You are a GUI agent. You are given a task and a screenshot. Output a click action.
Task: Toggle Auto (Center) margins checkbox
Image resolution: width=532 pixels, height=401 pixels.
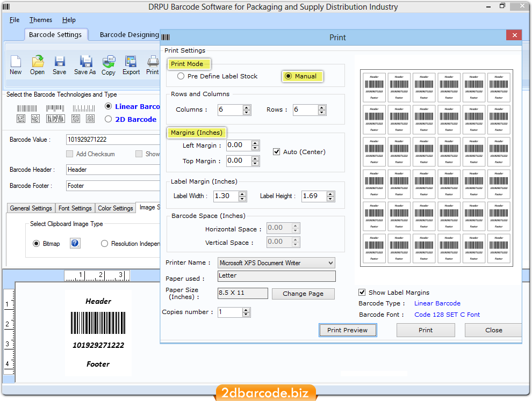pos(277,151)
